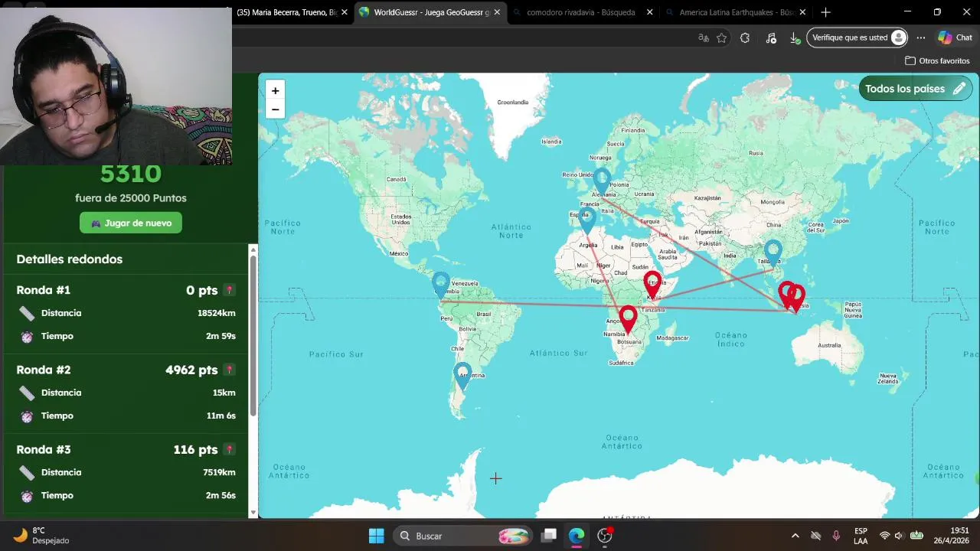The width and height of the screenshot is (980, 551).
Task: Click the blue location pin over Thailand
Action: tap(773, 253)
